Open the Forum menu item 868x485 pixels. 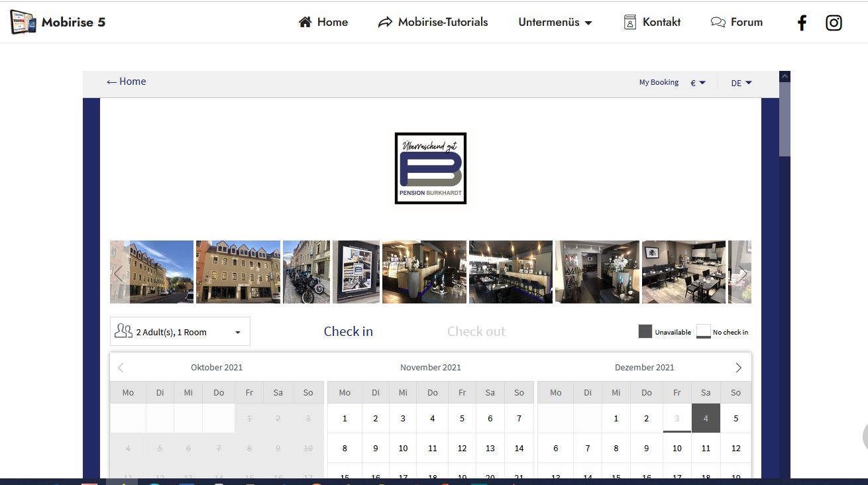pyautogui.click(x=736, y=23)
